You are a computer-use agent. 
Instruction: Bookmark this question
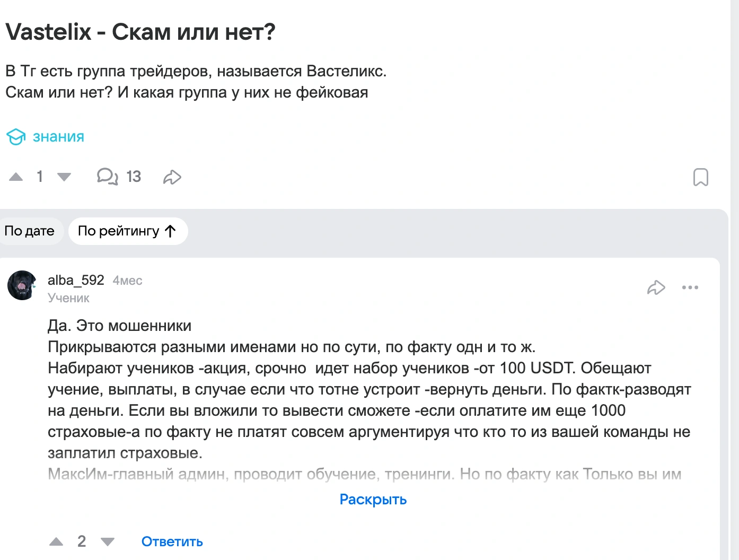(700, 177)
